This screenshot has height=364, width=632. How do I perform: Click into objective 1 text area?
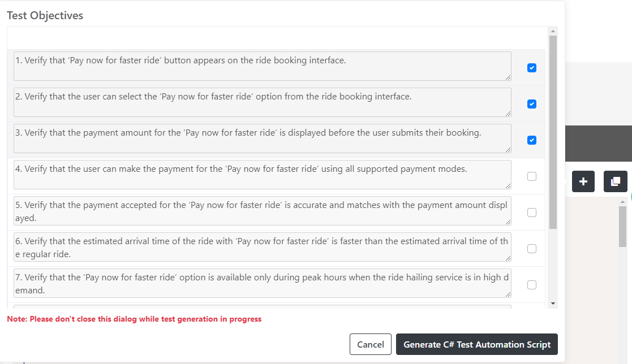click(263, 66)
